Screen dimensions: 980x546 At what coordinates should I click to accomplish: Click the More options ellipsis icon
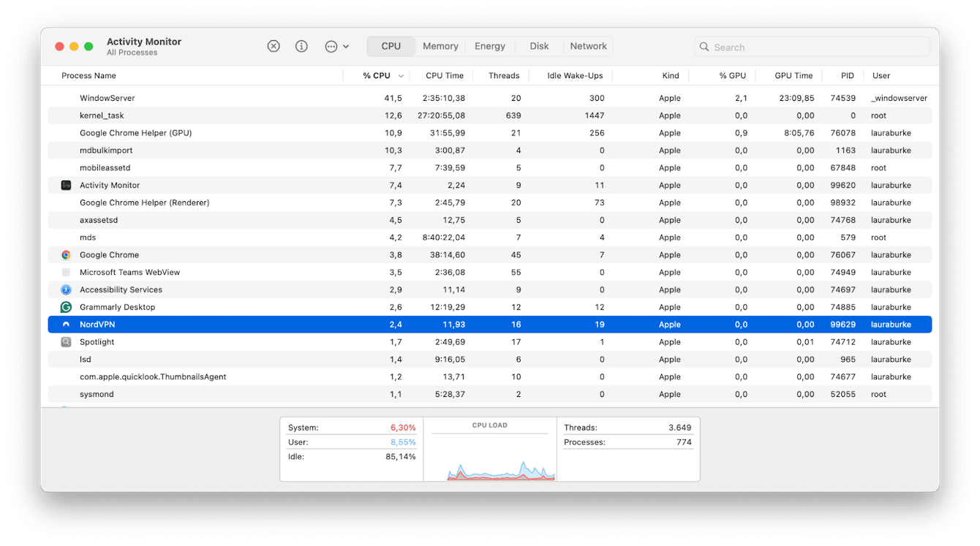click(331, 45)
